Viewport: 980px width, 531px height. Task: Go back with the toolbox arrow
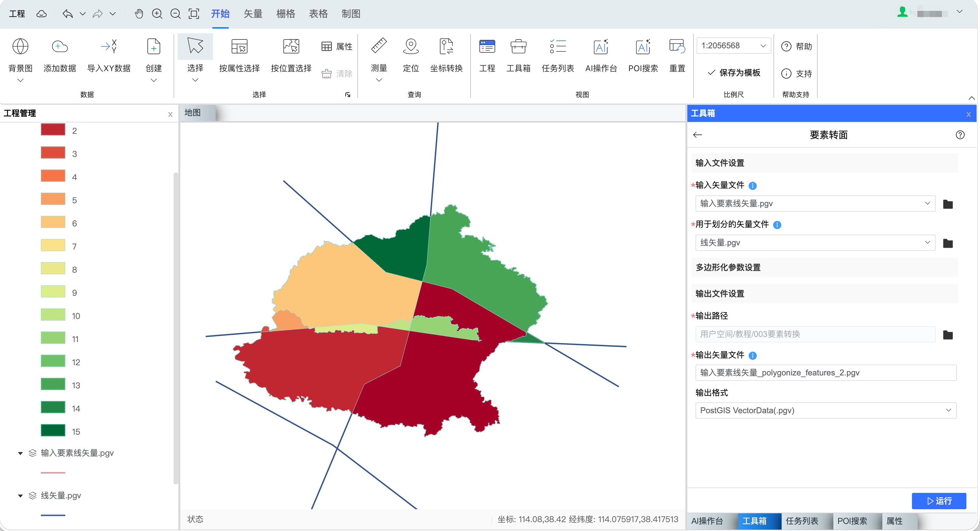pyautogui.click(x=697, y=135)
